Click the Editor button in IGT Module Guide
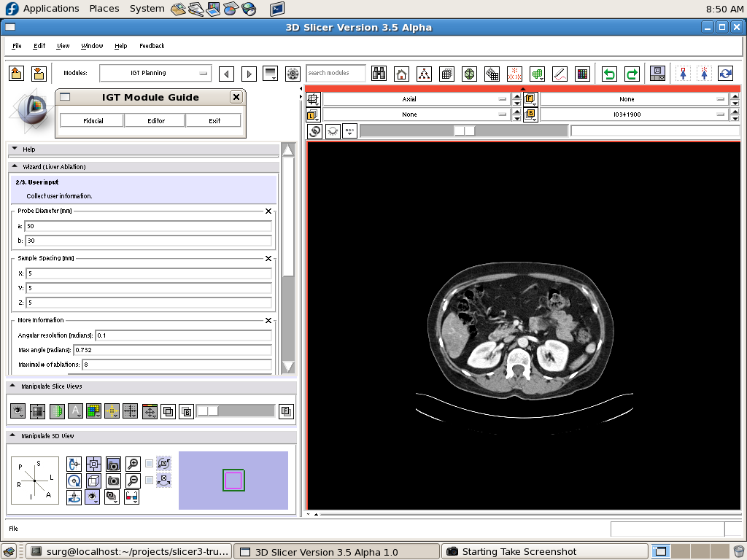This screenshot has width=747, height=560. (156, 121)
